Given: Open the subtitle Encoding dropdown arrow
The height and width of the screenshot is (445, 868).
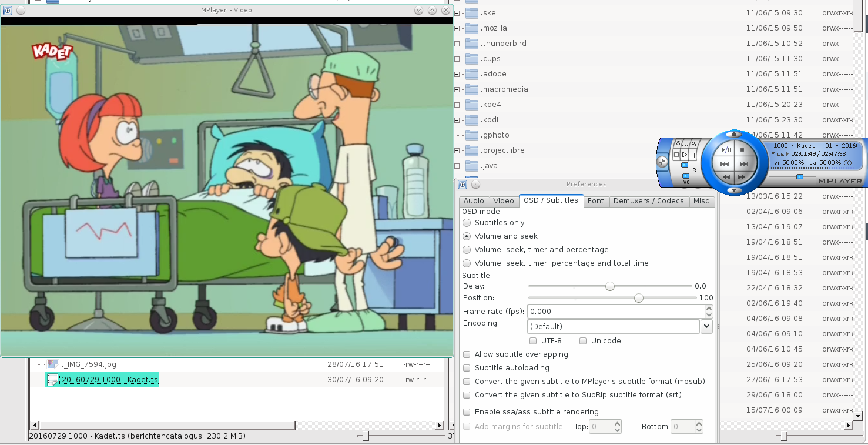Looking at the screenshot, I should pos(707,326).
